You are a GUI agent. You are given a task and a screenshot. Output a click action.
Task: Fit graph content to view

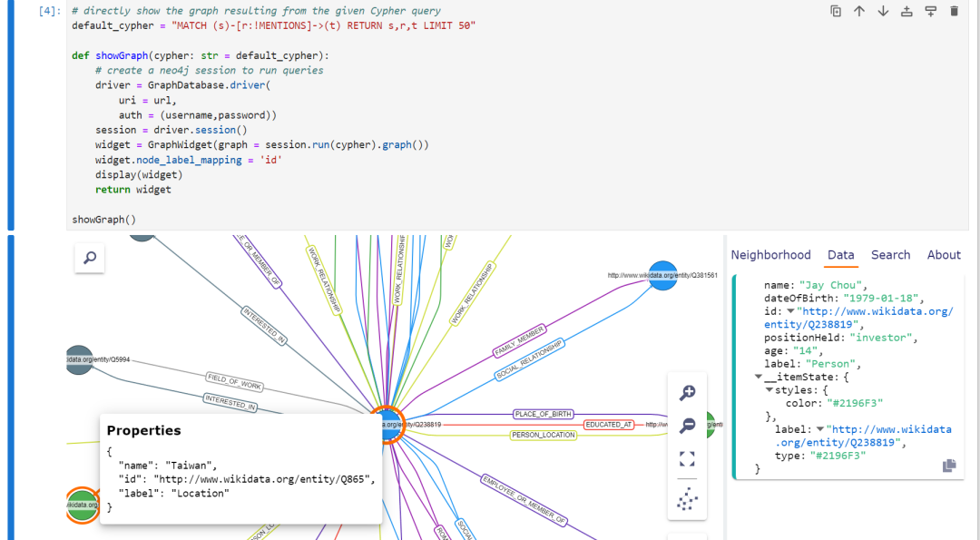coord(687,459)
